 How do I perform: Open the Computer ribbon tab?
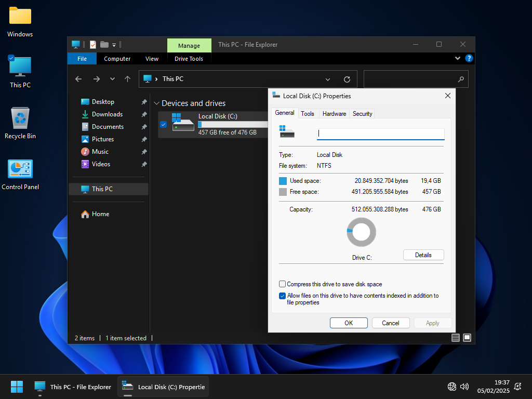[117, 59]
